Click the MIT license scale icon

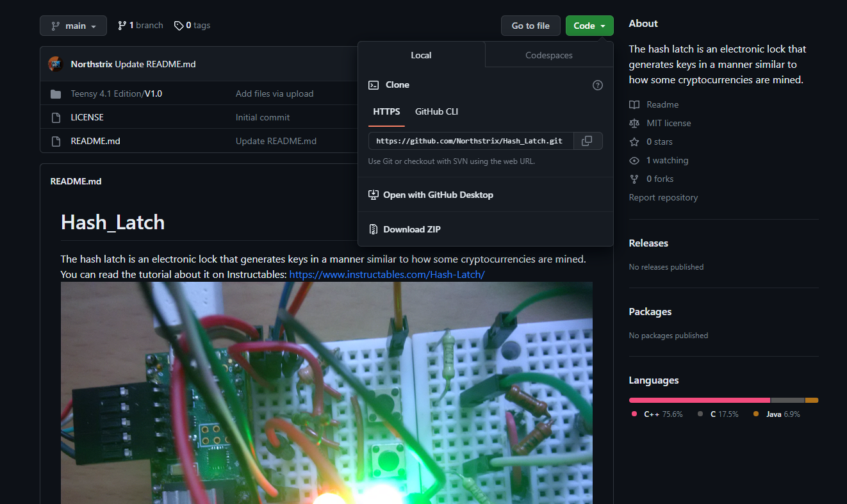pyautogui.click(x=634, y=123)
